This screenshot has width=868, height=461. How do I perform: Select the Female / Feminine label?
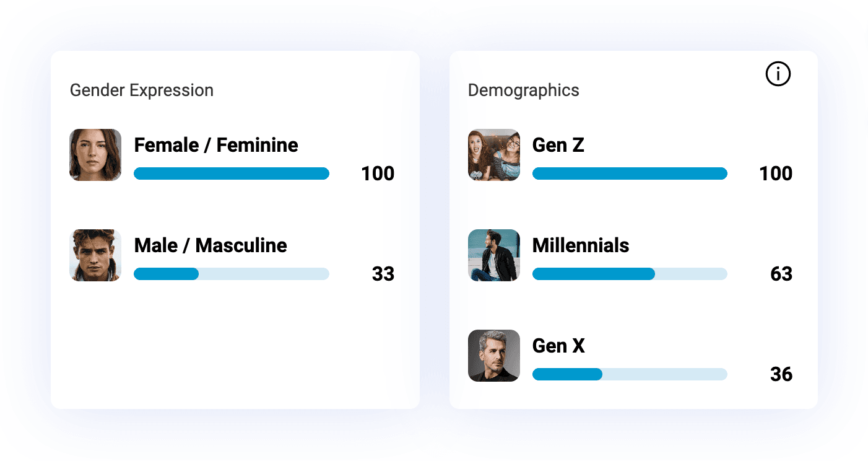tap(216, 145)
